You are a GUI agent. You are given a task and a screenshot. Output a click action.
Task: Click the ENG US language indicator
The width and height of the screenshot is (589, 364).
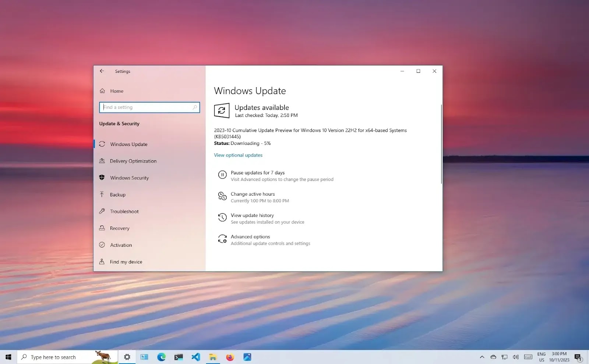point(542,357)
